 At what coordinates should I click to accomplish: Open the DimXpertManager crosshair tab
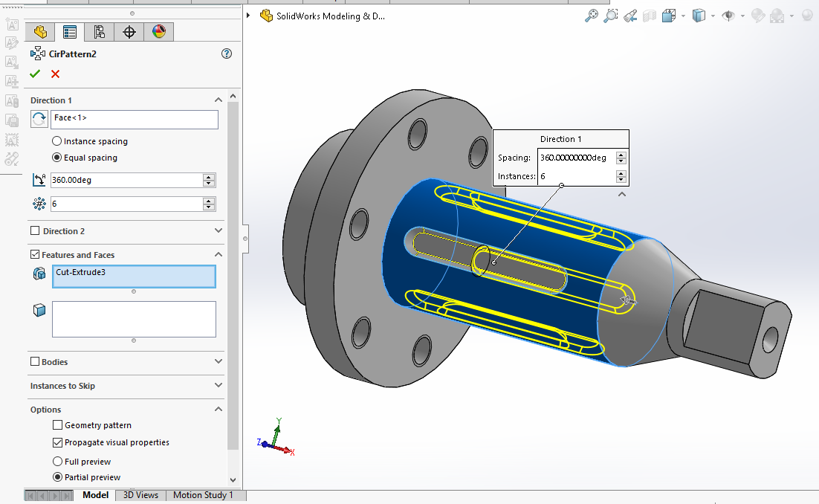click(x=129, y=31)
